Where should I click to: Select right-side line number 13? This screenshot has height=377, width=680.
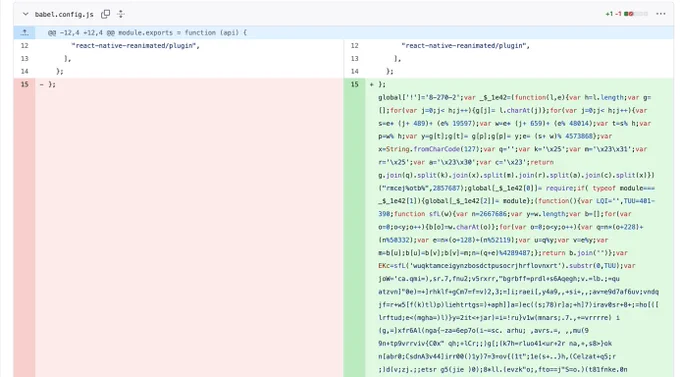pos(355,59)
